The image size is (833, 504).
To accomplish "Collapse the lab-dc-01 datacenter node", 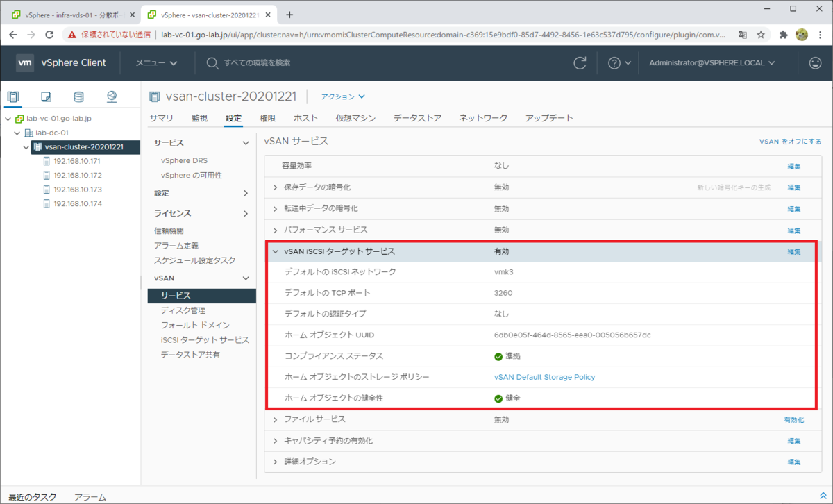I will coord(17,133).
